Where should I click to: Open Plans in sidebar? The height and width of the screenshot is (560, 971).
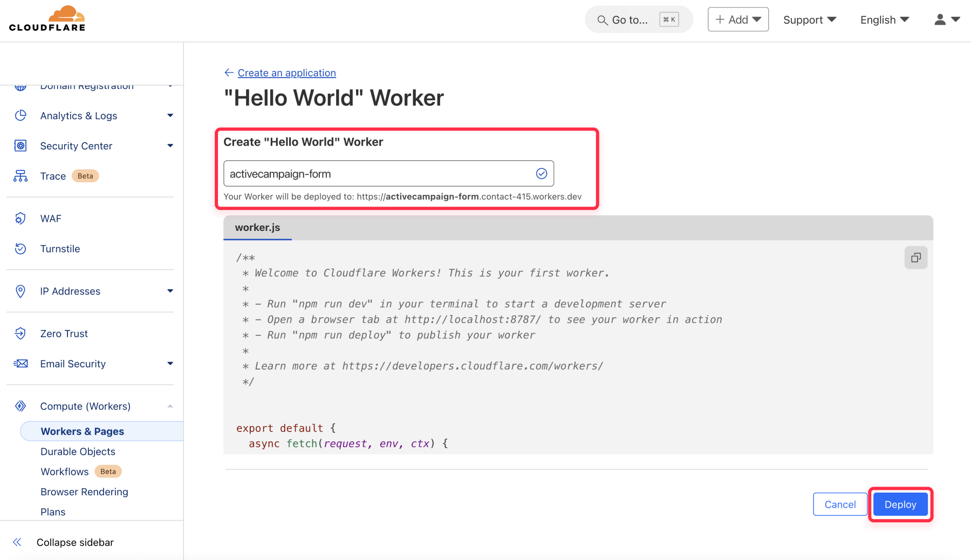pos(53,512)
